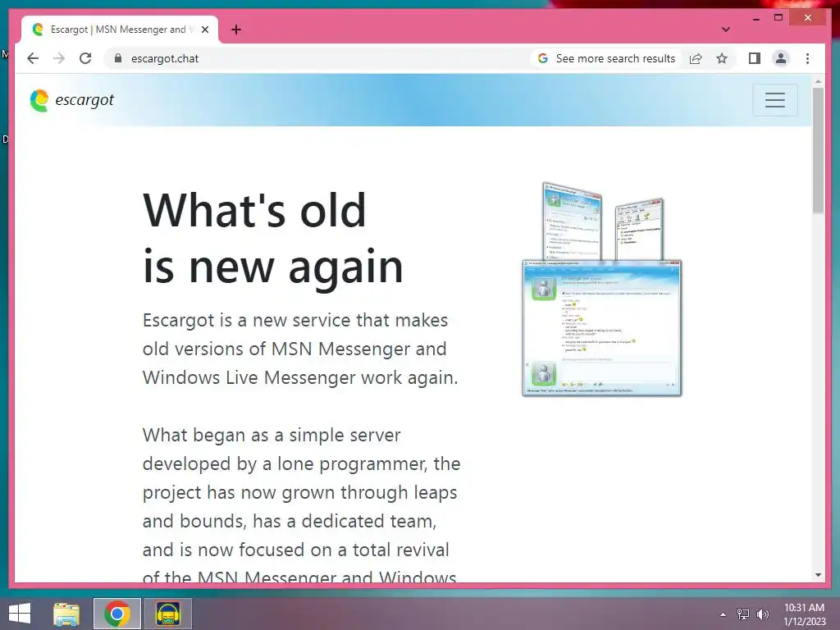Click the paragraph starting "Escargot is a new service"

pos(300,349)
